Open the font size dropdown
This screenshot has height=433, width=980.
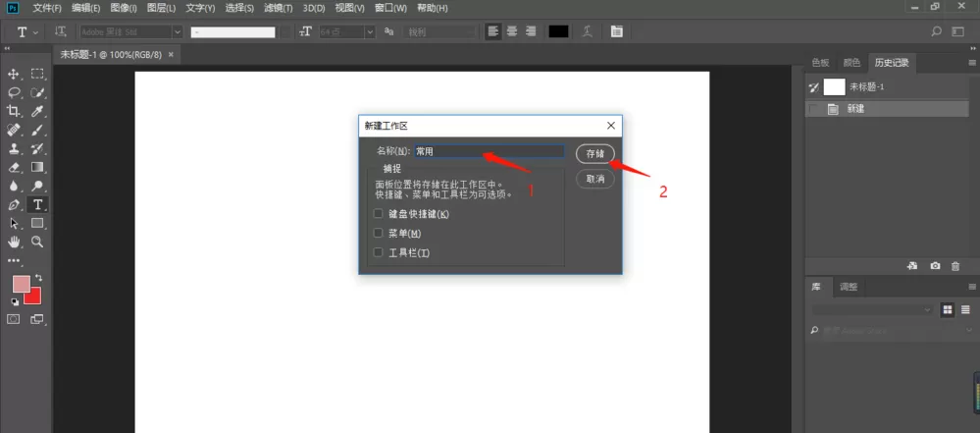[371, 32]
